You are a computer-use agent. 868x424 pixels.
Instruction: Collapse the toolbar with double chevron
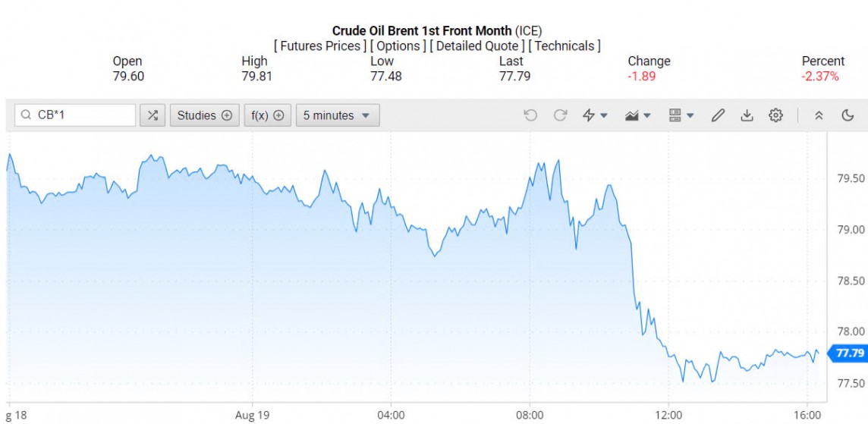tap(819, 115)
